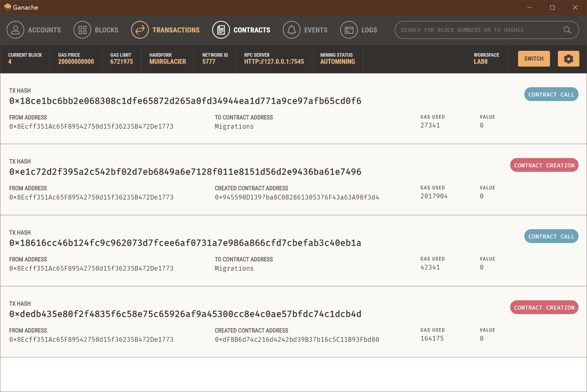Focus the block number or tx hash search field
The height and width of the screenshot is (392, 587).
pyautogui.click(x=487, y=30)
